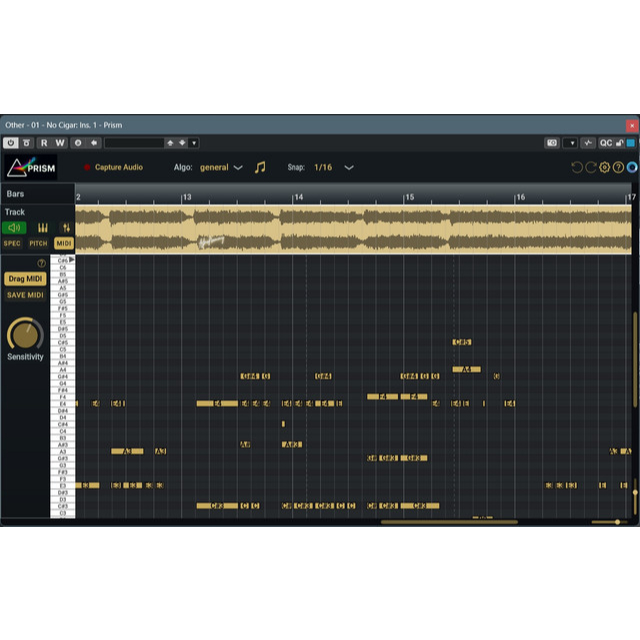Click the redo arrow icon
The image size is (640, 640).
591,167
